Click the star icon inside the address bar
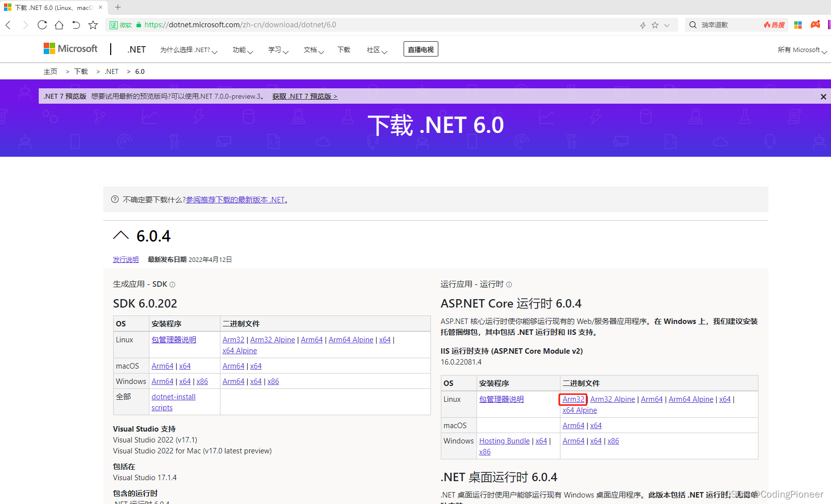Screen dimensions: 831x504 pos(655,25)
